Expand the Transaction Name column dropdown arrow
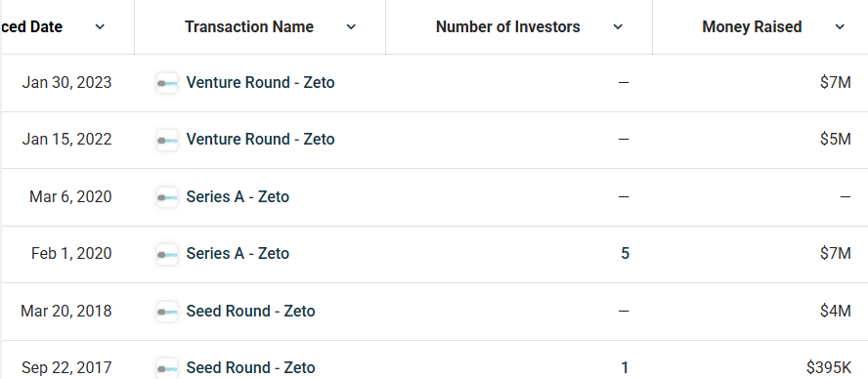Screen dimensions: 868x379 tap(351, 26)
